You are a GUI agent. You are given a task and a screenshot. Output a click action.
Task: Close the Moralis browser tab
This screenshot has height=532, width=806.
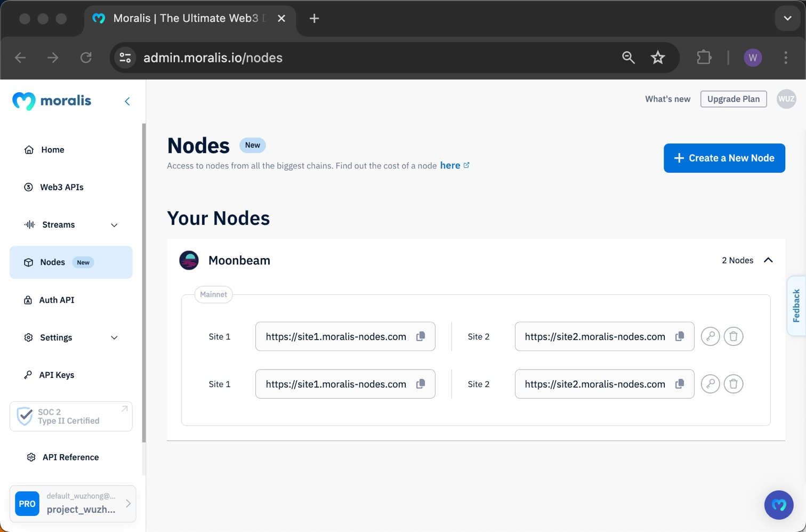281,19
